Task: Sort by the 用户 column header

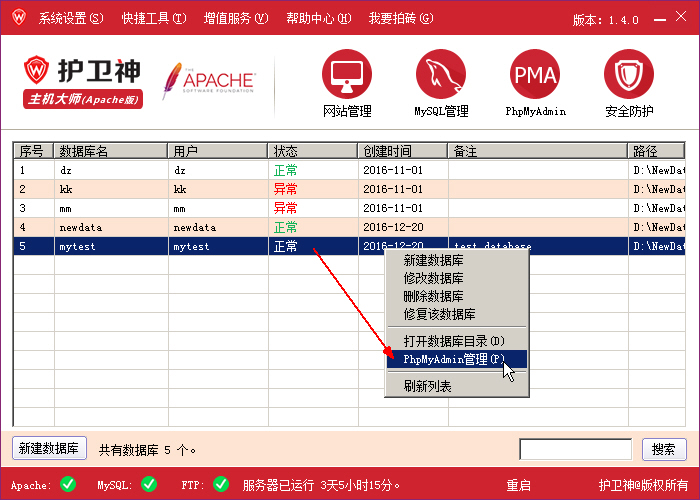Action: [x=218, y=151]
